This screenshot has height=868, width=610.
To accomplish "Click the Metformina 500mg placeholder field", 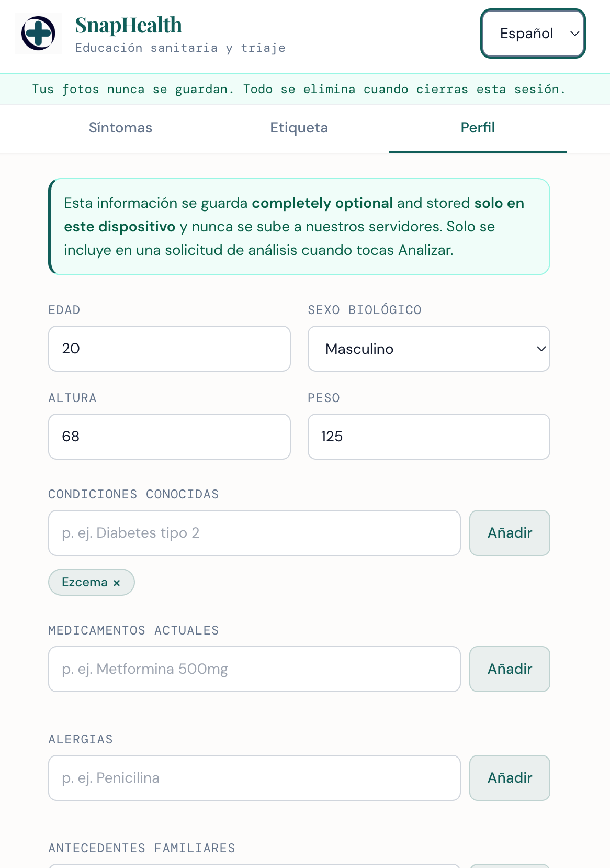I will click(254, 669).
